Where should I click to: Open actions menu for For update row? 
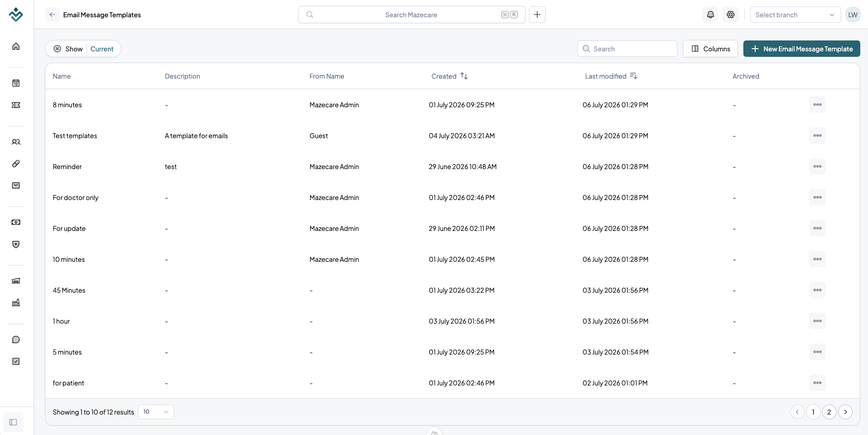coord(818,228)
